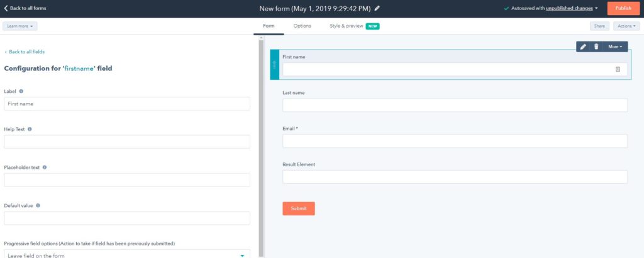The image size is (644, 258).
Task: Click the Help Text info icon
Action: point(30,129)
